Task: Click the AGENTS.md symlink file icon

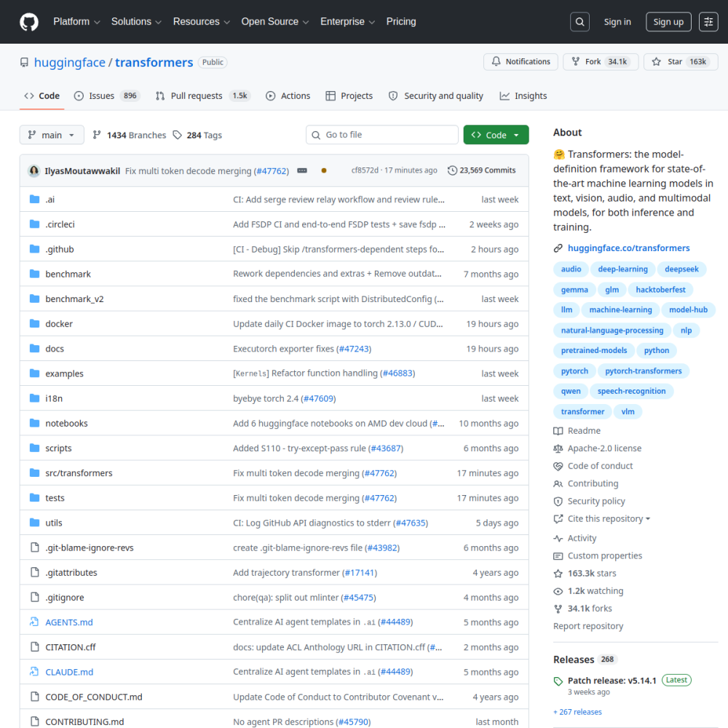Action: pos(34,622)
